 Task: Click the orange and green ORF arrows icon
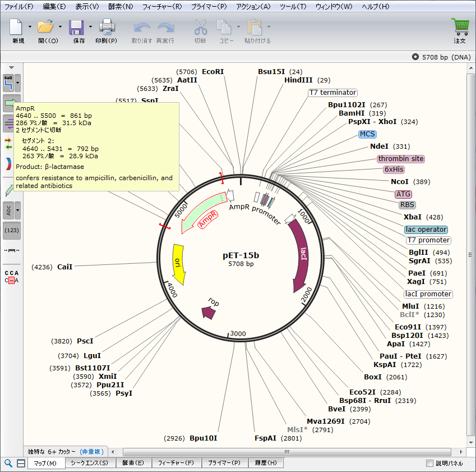[x=8, y=144]
